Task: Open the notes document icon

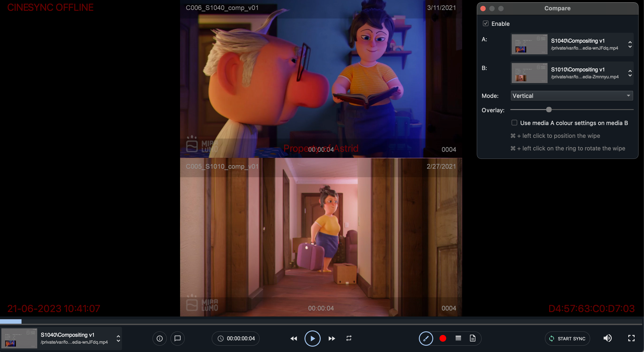Action: coord(472,339)
